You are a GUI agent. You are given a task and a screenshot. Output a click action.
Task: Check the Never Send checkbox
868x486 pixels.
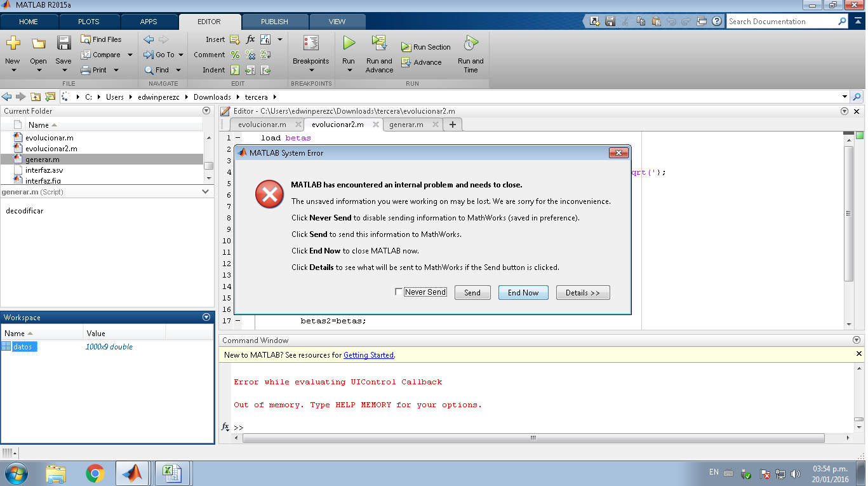pos(399,292)
